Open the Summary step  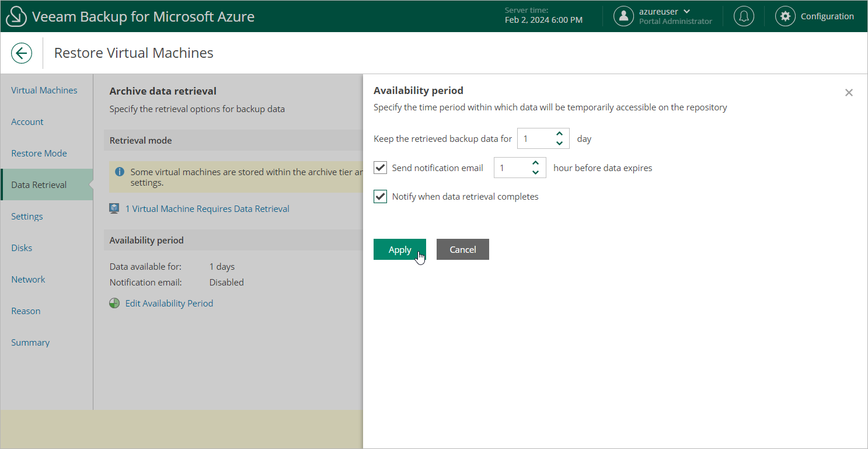tap(30, 343)
